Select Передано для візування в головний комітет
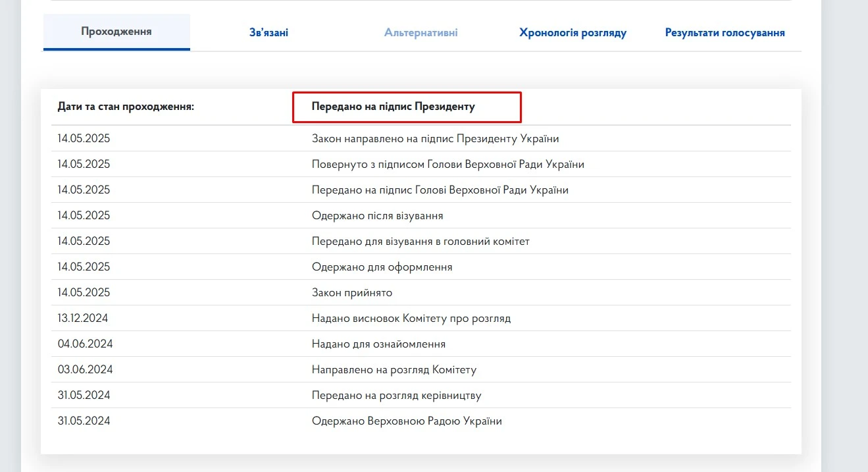Image resolution: width=868 pixels, height=472 pixels. coord(421,242)
